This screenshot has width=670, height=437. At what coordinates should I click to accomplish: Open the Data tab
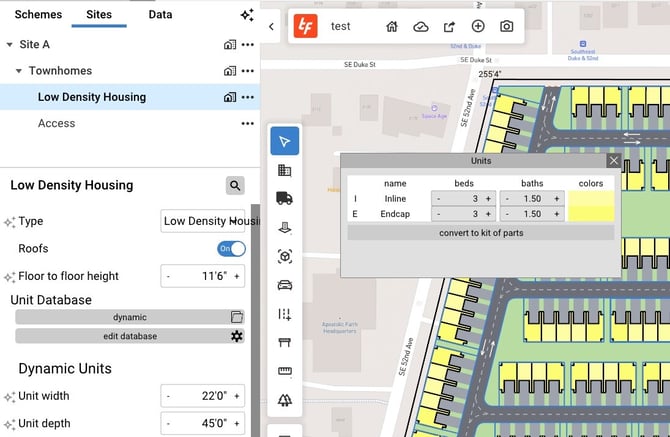point(160,15)
